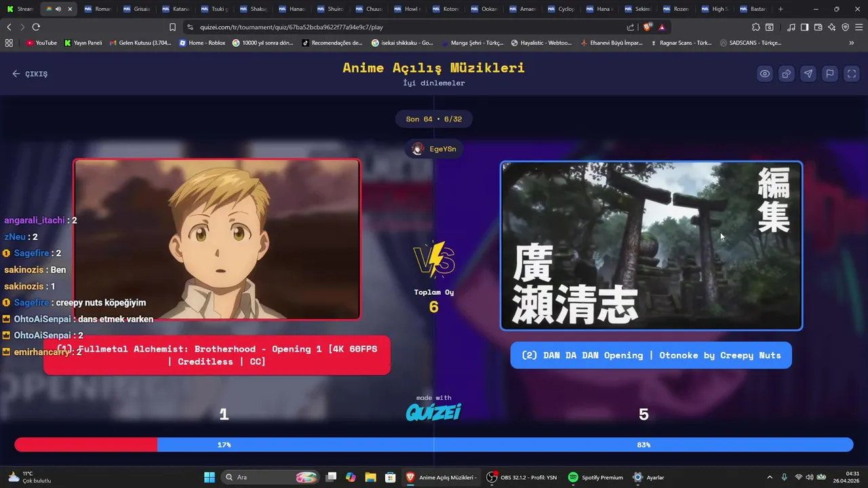Switch to OBS 32.1.2 taskbar item
Viewport: 868px width, 488px height.
click(x=521, y=477)
